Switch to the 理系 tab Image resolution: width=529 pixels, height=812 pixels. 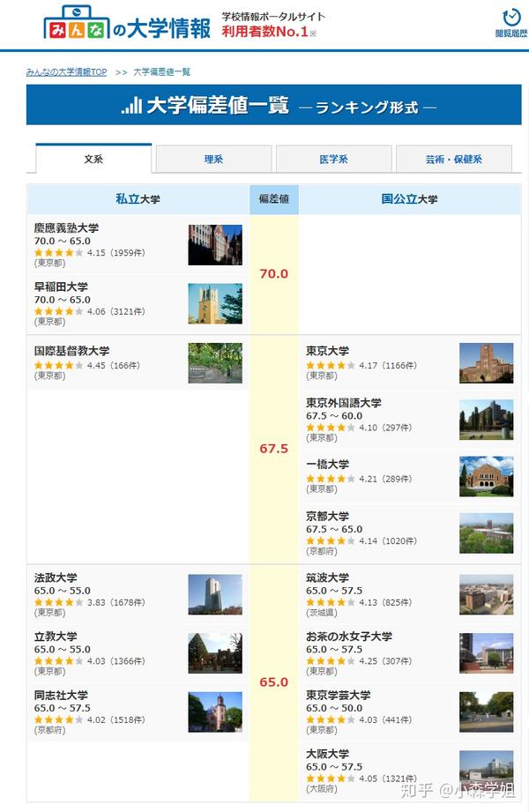(213, 159)
